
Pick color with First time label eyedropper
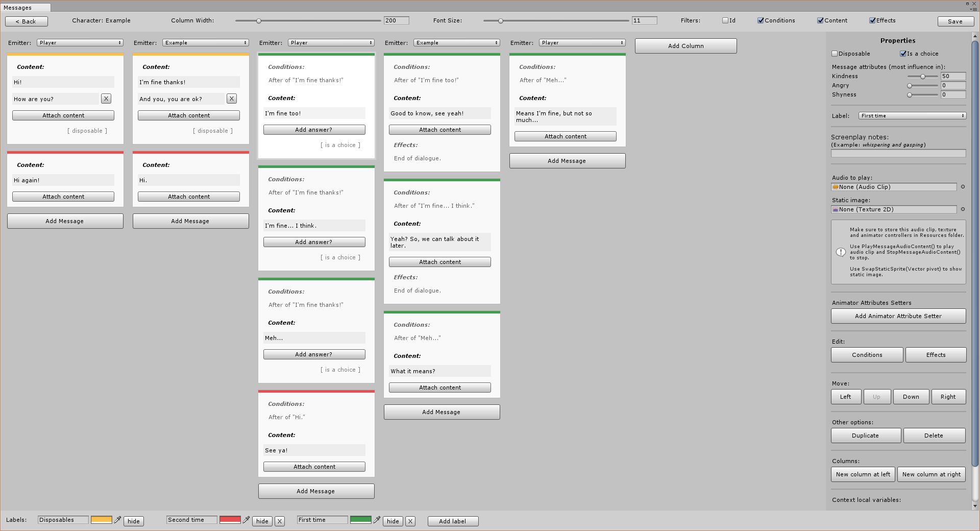[377, 520]
